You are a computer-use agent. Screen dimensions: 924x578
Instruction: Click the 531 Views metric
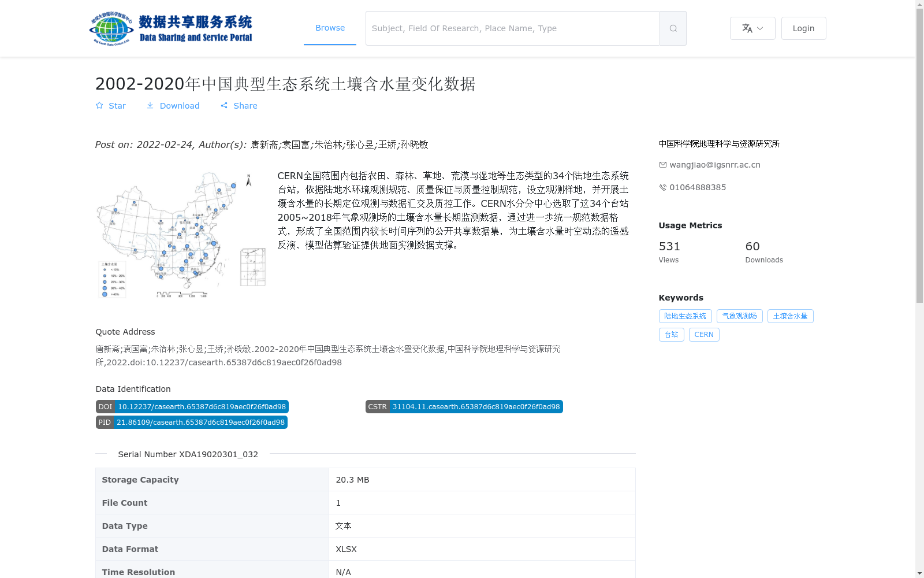pos(670,252)
